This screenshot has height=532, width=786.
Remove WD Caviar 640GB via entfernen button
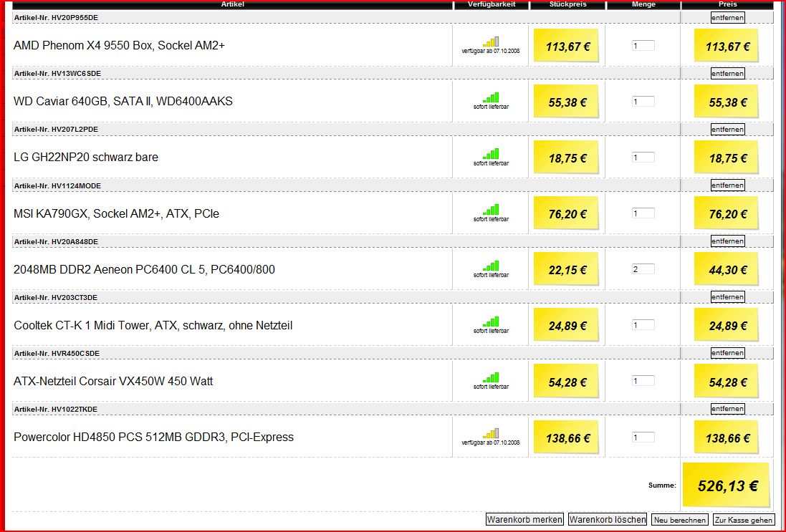[727, 74]
